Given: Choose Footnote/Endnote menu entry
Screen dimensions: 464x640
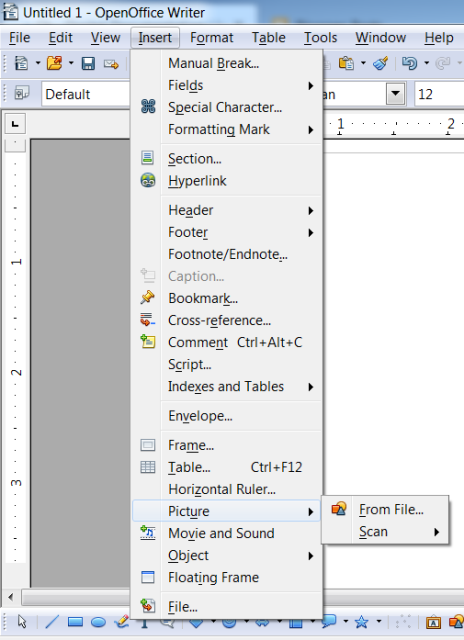Looking at the screenshot, I should [227, 254].
